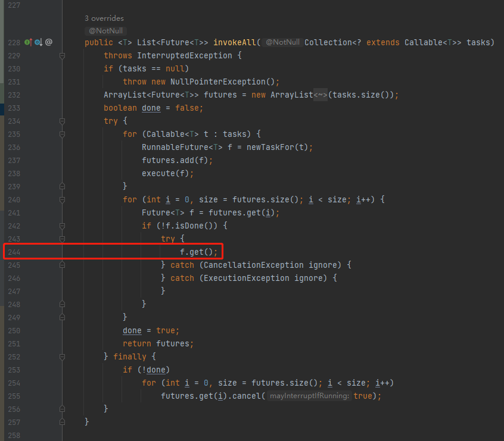Click the implements-method gutter icon on line 228
This screenshot has width=504, height=441.
pyautogui.click(x=28, y=42)
